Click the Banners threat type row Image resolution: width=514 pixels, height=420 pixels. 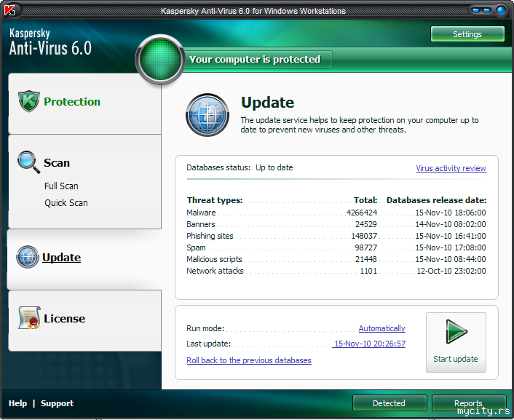point(336,224)
